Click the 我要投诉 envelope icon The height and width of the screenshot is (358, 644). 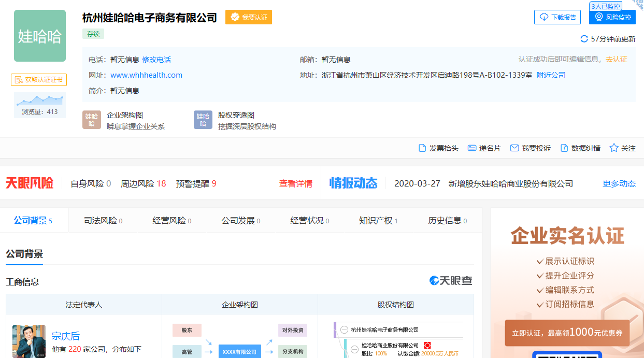point(514,148)
